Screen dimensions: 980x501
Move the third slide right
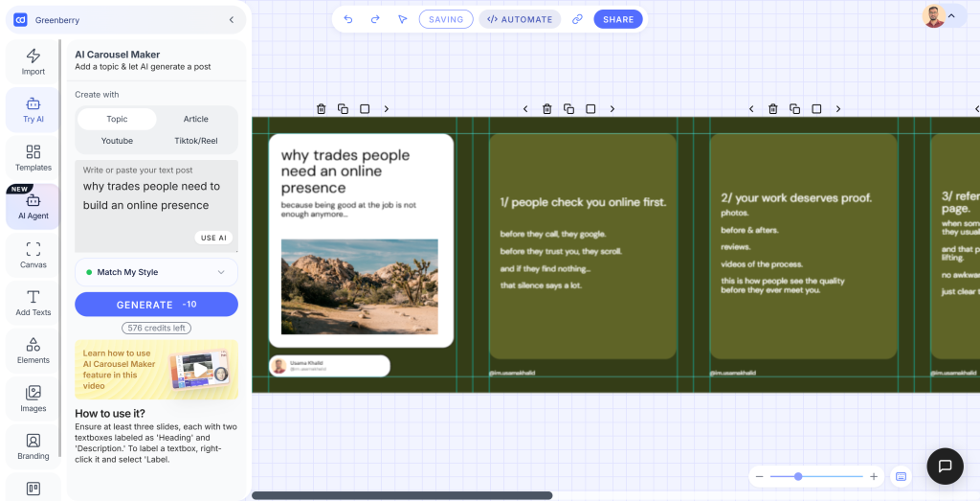click(838, 109)
